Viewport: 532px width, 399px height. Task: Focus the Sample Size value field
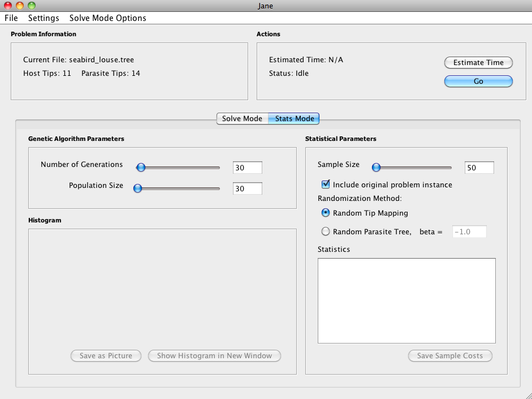click(x=479, y=168)
